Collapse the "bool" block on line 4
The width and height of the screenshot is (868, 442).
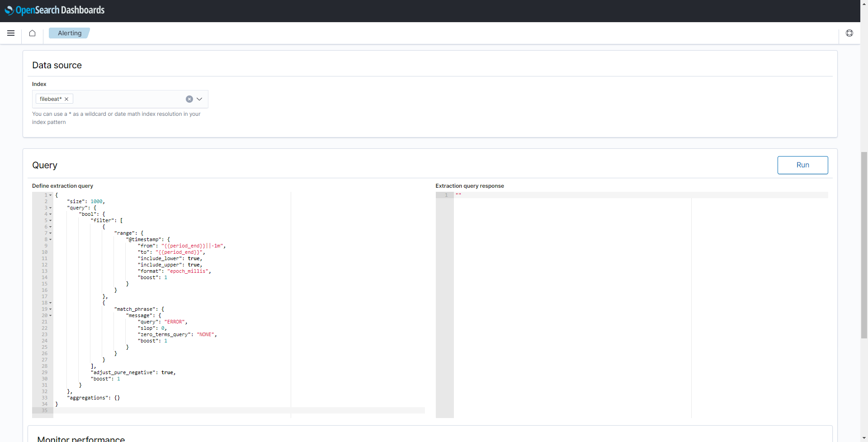pyautogui.click(x=50, y=214)
